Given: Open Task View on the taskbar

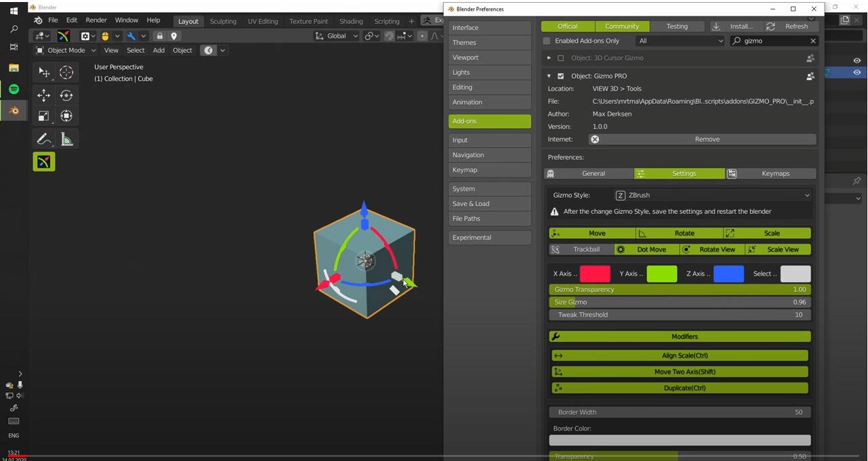Looking at the screenshot, I should pos(14,47).
